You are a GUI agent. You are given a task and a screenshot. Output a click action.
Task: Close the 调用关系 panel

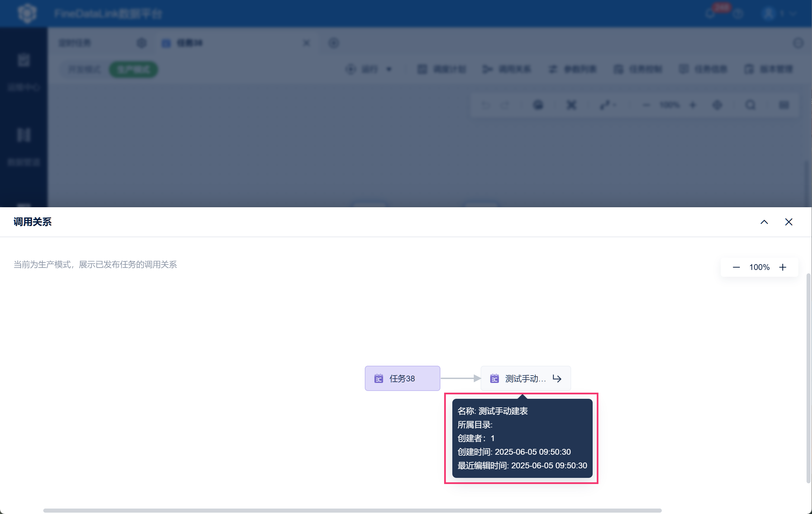[x=788, y=222]
